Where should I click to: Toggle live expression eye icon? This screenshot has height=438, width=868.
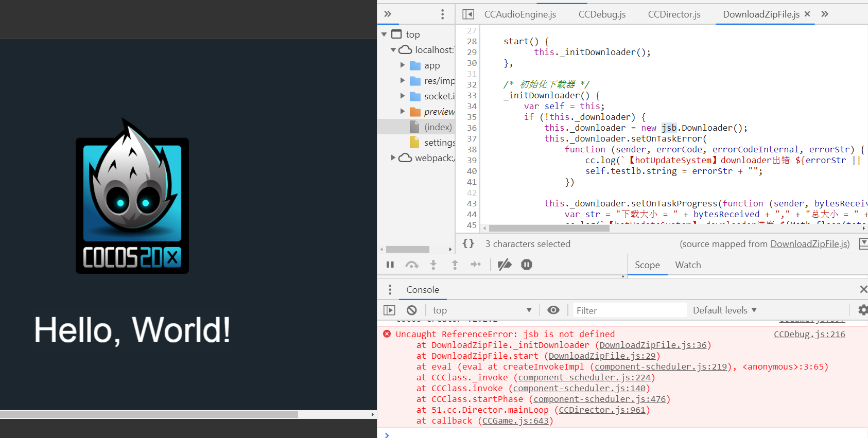[x=553, y=310]
